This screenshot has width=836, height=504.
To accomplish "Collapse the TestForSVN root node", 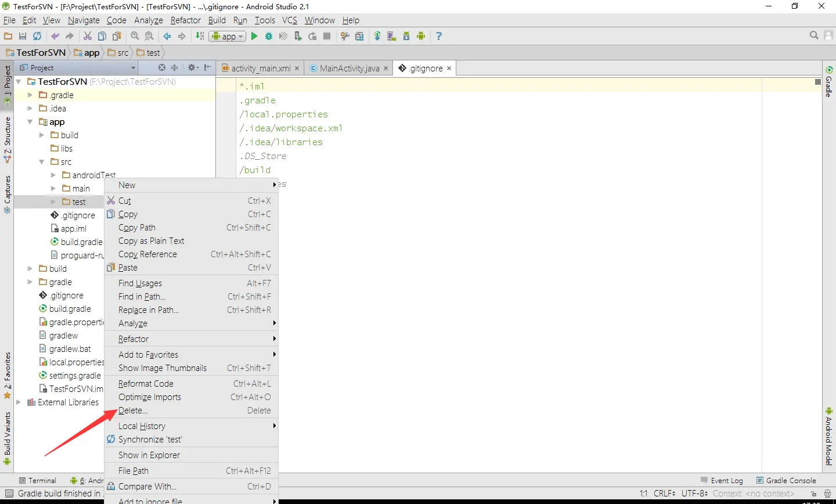I will 19,82.
